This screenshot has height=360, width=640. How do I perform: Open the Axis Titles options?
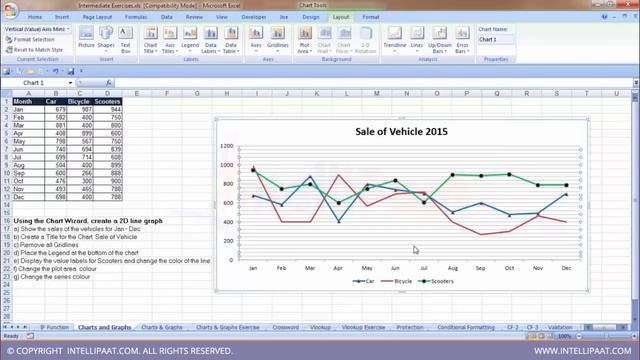[x=170, y=40]
